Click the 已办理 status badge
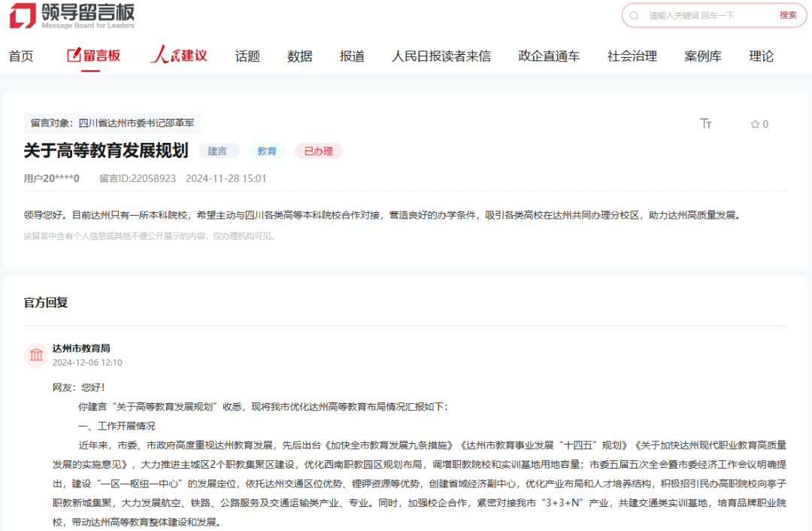Image resolution: width=812 pixels, height=531 pixels. pos(318,150)
